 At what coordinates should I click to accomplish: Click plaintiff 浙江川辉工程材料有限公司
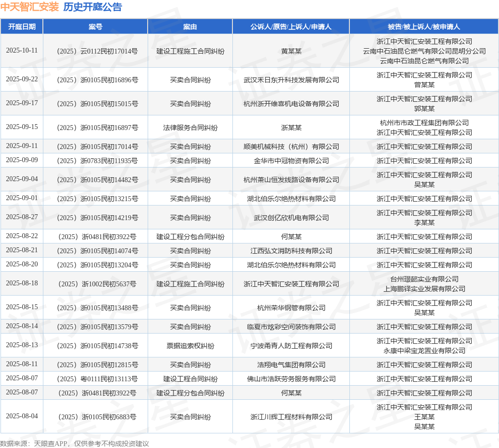coord(291,417)
